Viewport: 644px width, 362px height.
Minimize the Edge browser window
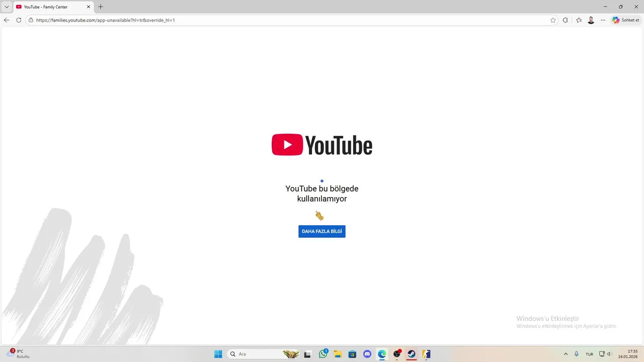(x=605, y=7)
